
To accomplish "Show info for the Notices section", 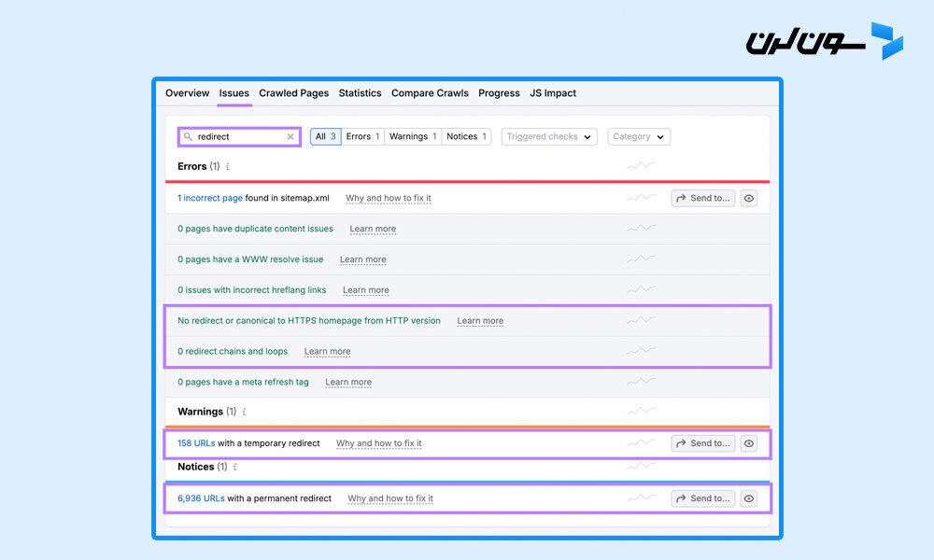I will 235,468.
